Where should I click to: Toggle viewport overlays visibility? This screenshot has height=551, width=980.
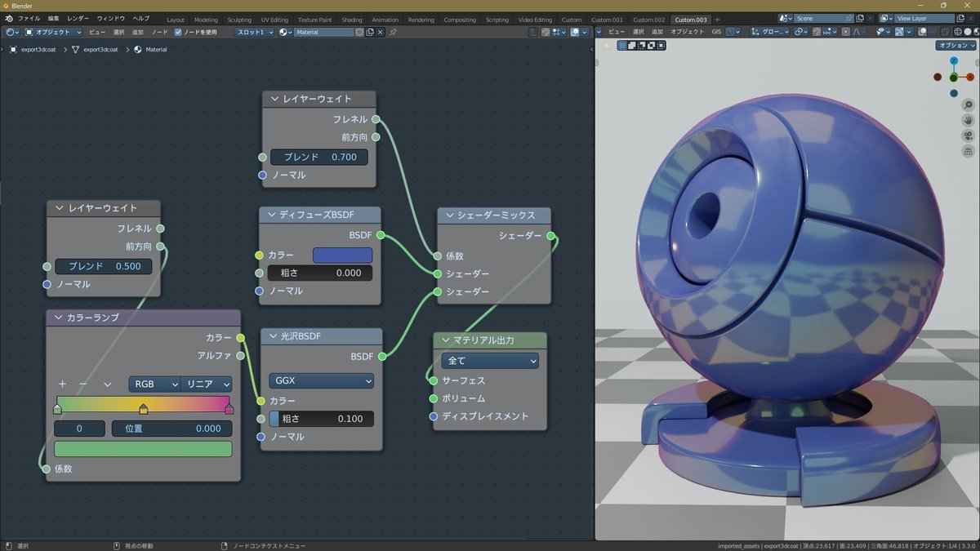tap(922, 32)
